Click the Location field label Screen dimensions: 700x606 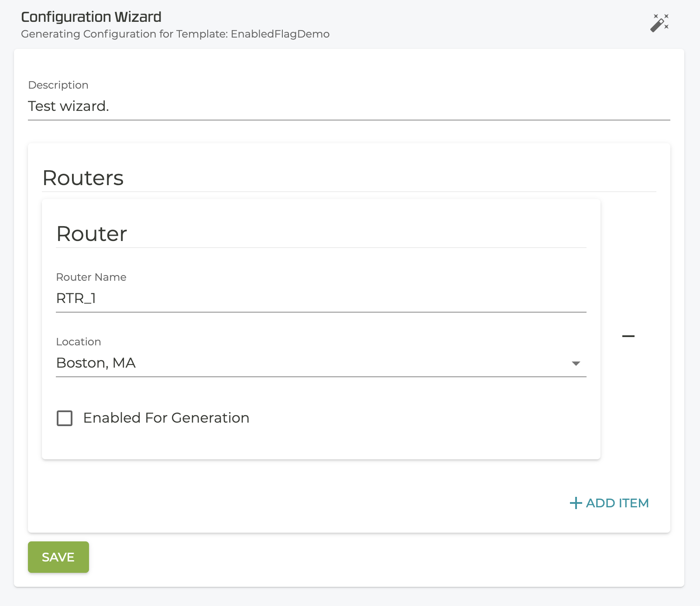[79, 342]
